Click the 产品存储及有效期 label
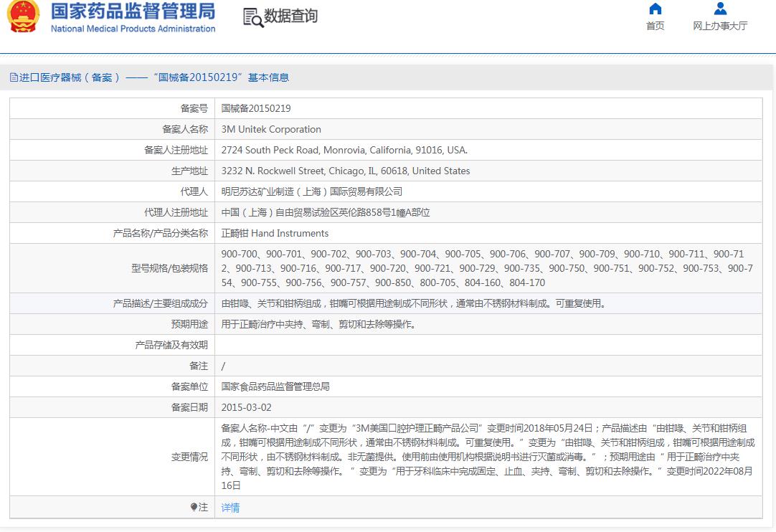 tap(171, 345)
